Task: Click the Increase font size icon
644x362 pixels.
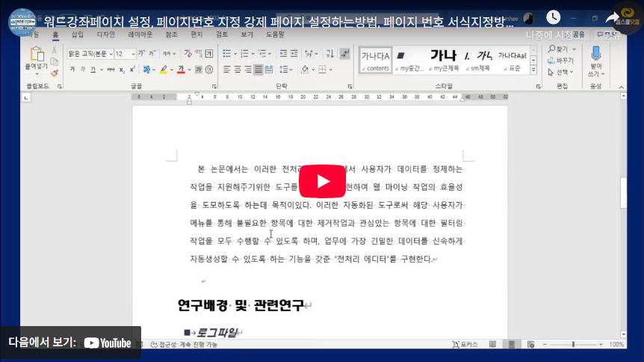Action: pyautogui.click(x=142, y=54)
